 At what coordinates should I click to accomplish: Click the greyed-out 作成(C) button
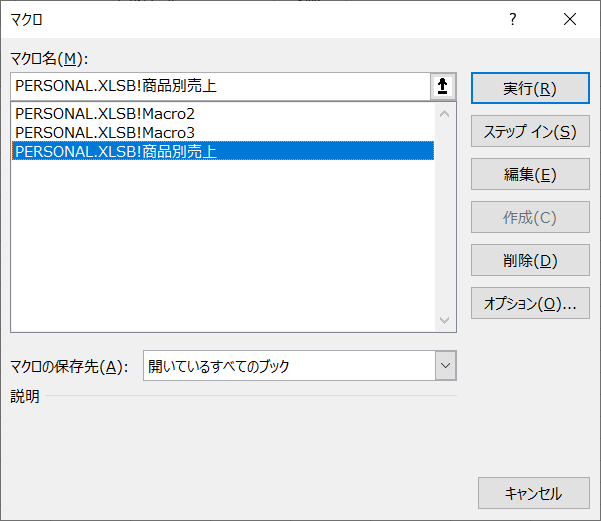click(530, 218)
